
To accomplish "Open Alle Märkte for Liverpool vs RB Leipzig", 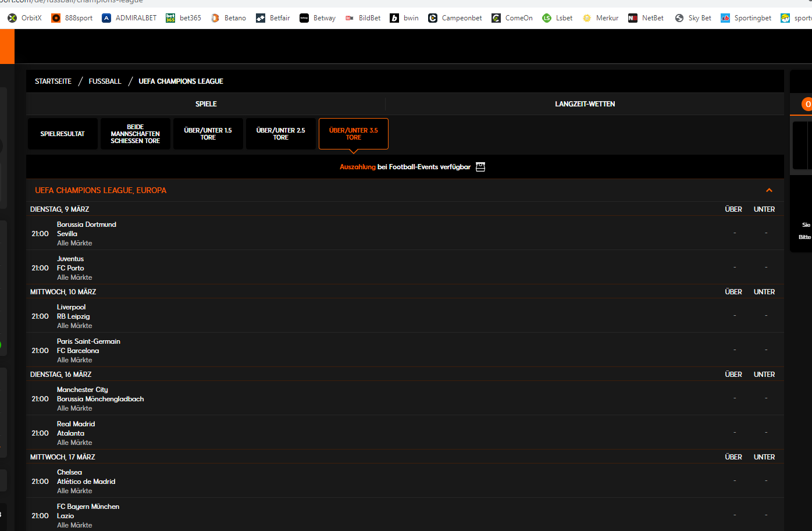I will [74, 326].
